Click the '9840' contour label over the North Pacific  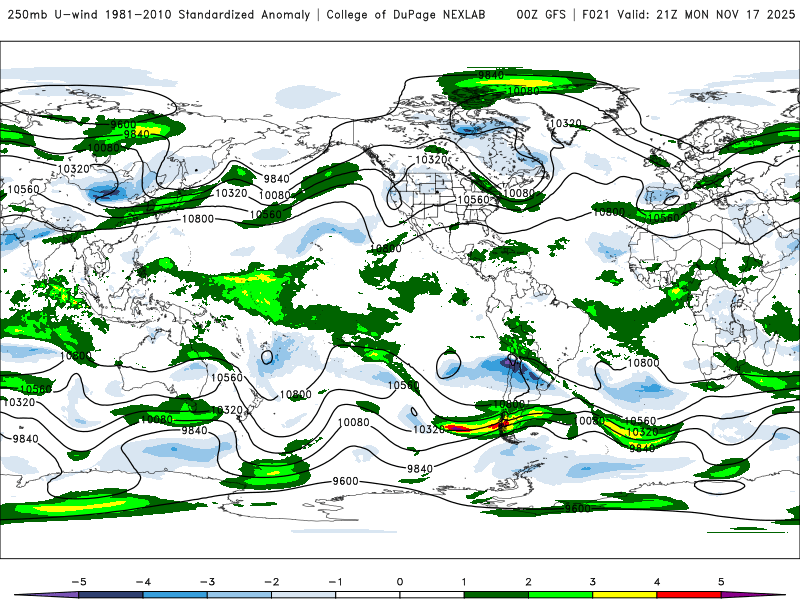click(x=277, y=179)
